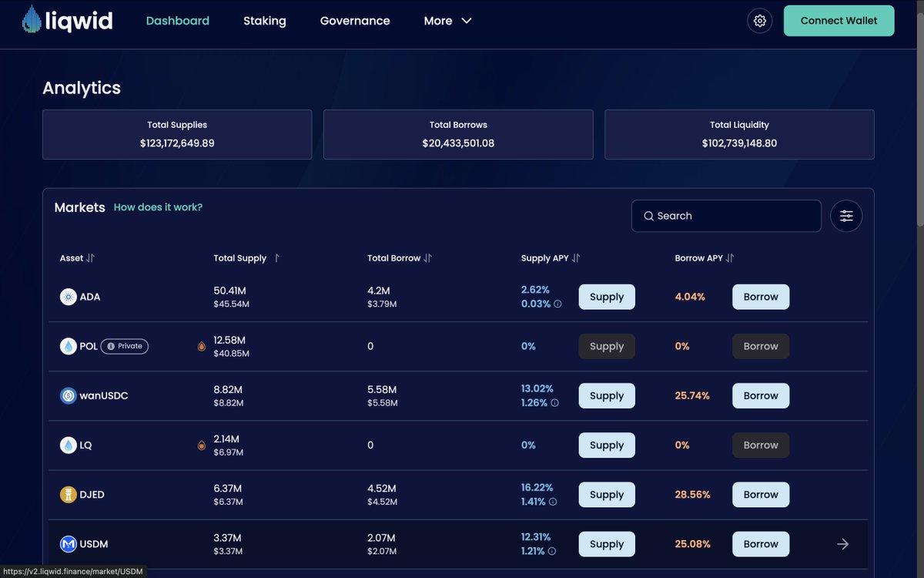The image size is (924, 578).
Task: Click info icon beside ADA 0.03% APY
Action: [558, 304]
